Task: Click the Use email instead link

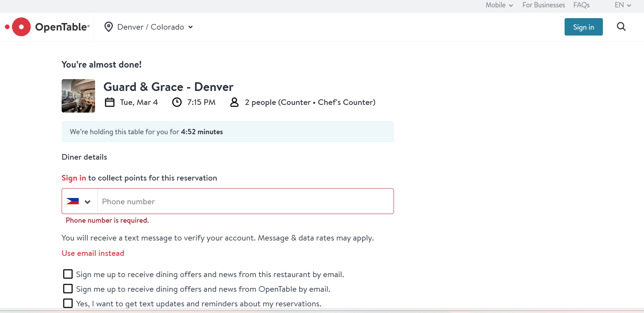Action: pyautogui.click(x=93, y=253)
